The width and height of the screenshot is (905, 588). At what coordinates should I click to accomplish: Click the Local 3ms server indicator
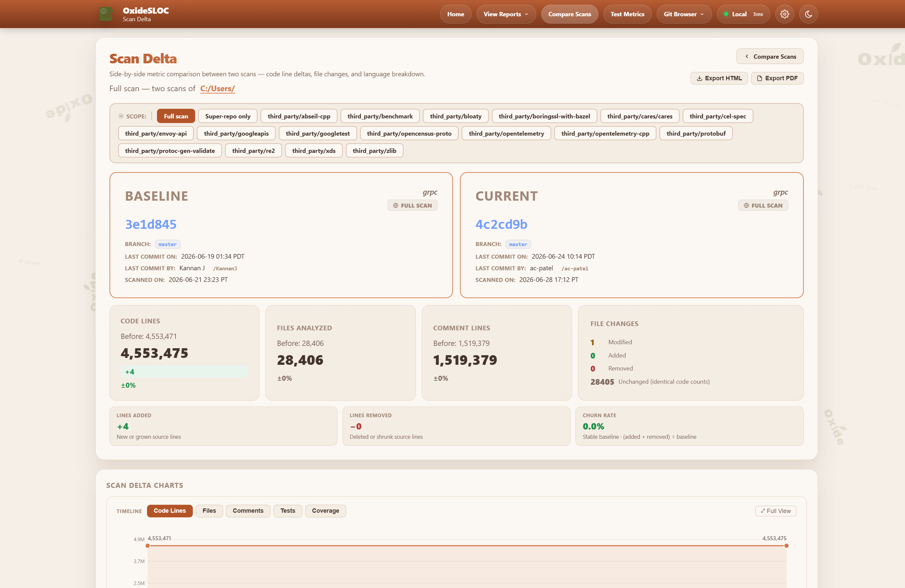743,14
